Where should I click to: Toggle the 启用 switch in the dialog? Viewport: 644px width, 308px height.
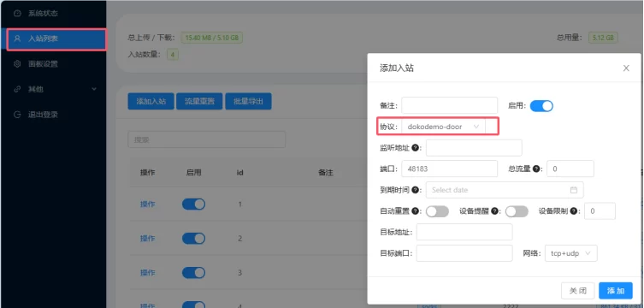[541, 106]
